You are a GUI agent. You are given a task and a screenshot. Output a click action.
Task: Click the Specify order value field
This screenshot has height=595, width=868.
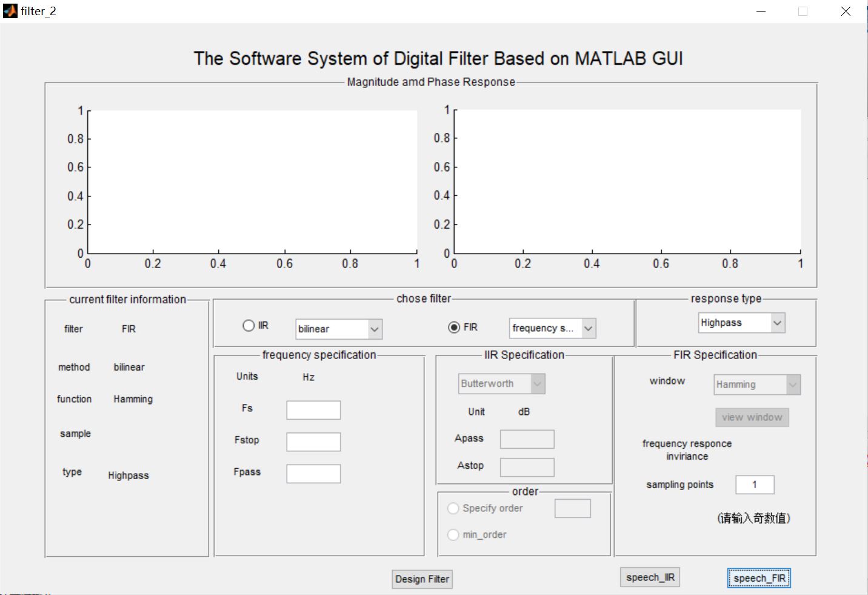coord(572,508)
